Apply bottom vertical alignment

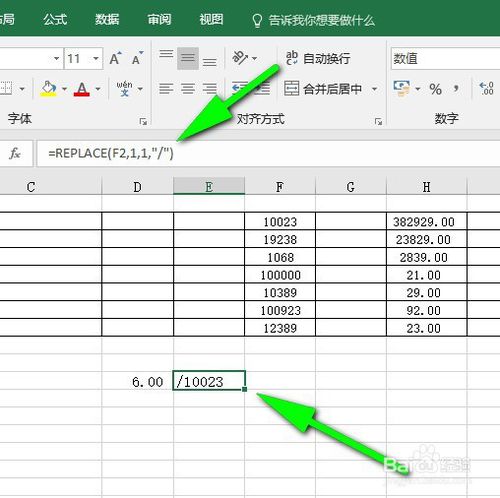click(210, 62)
